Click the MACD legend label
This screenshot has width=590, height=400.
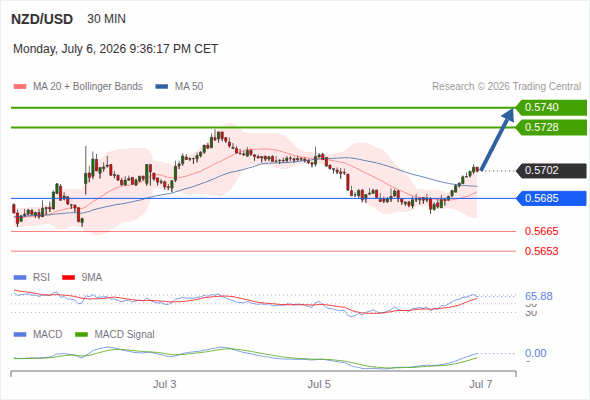pos(47,335)
